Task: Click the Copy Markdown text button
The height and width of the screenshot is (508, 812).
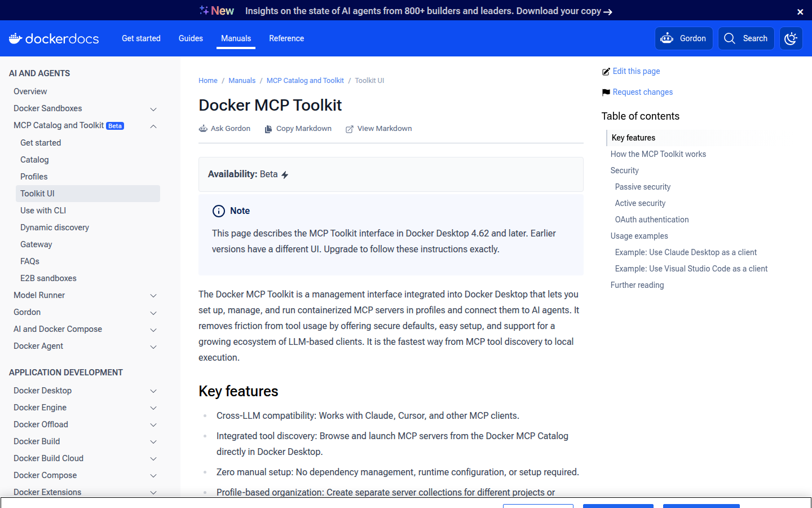Action: click(304, 129)
